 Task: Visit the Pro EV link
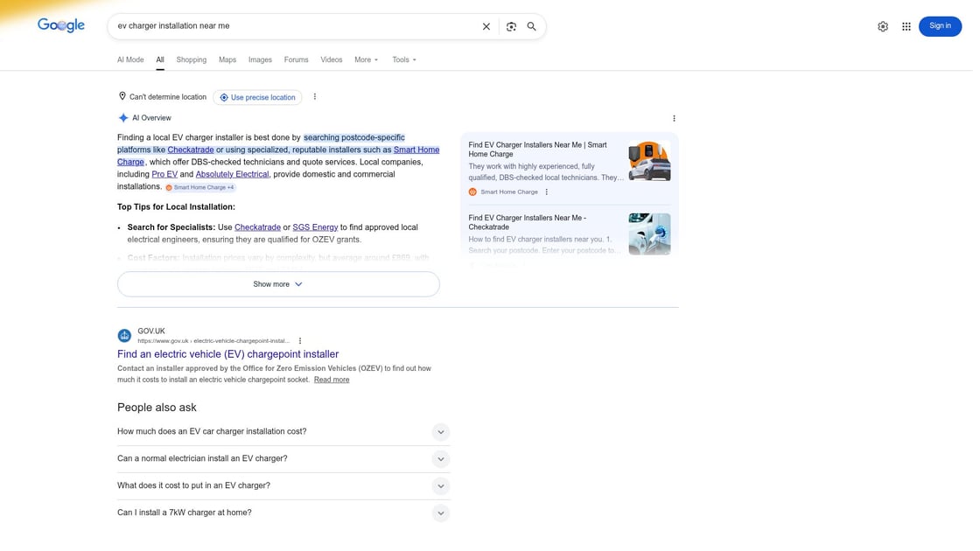point(164,174)
